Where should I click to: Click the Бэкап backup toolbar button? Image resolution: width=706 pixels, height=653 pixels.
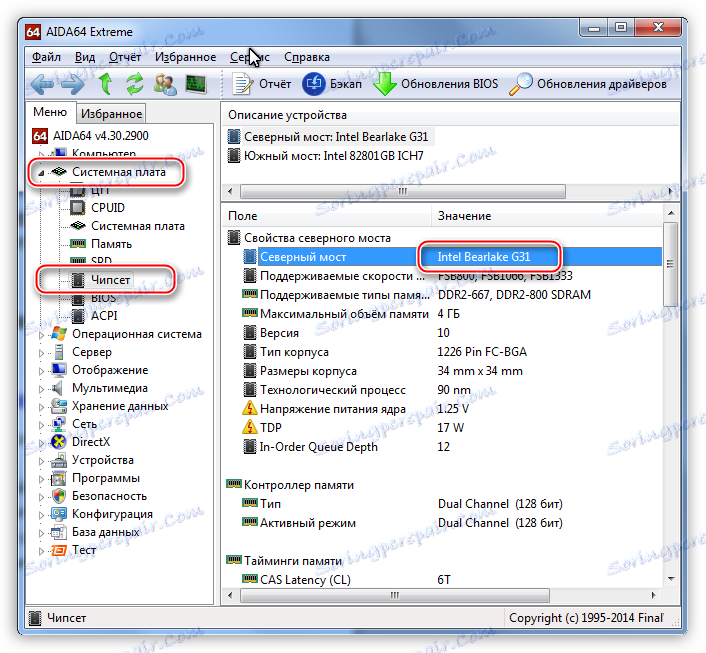click(x=332, y=84)
